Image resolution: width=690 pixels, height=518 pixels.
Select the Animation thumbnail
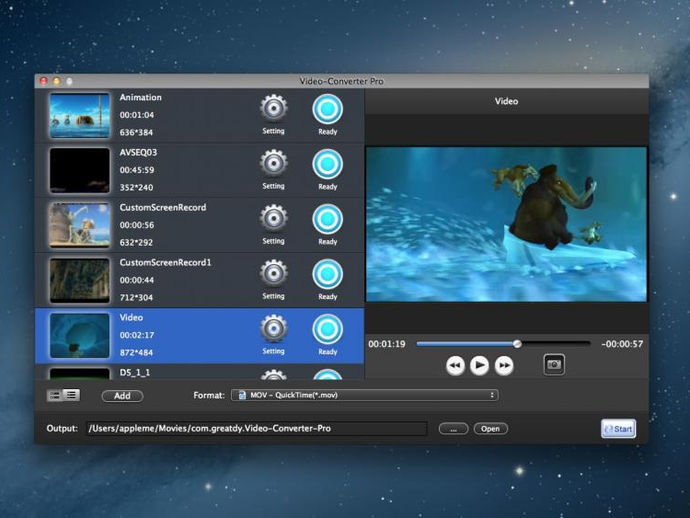(80, 115)
